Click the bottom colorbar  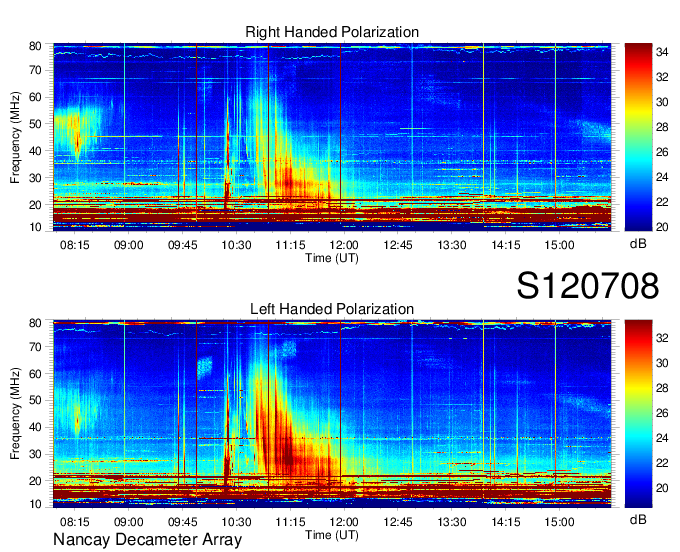(x=638, y=414)
